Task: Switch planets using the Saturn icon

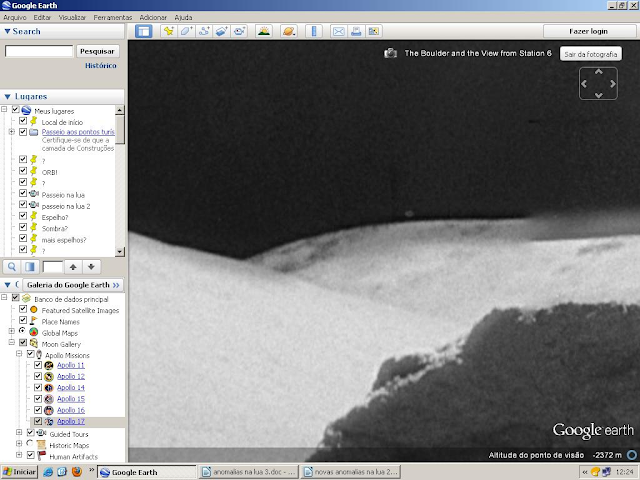Action: click(289, 31)
